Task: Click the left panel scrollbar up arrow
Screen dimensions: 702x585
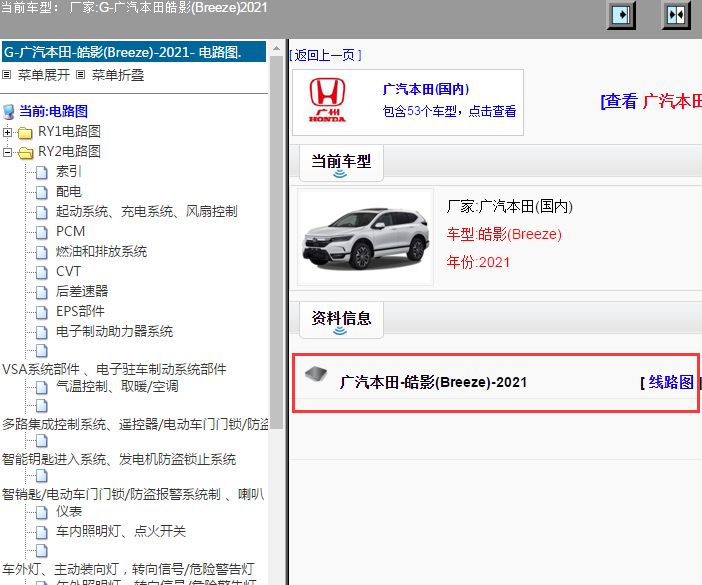Action: (x=276, y=47)
